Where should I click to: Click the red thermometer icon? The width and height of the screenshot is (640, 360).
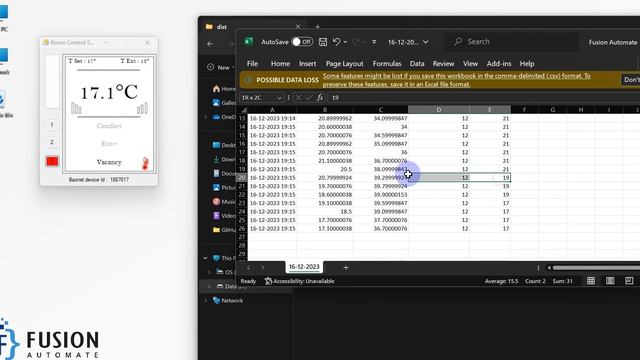coord(145,163)
